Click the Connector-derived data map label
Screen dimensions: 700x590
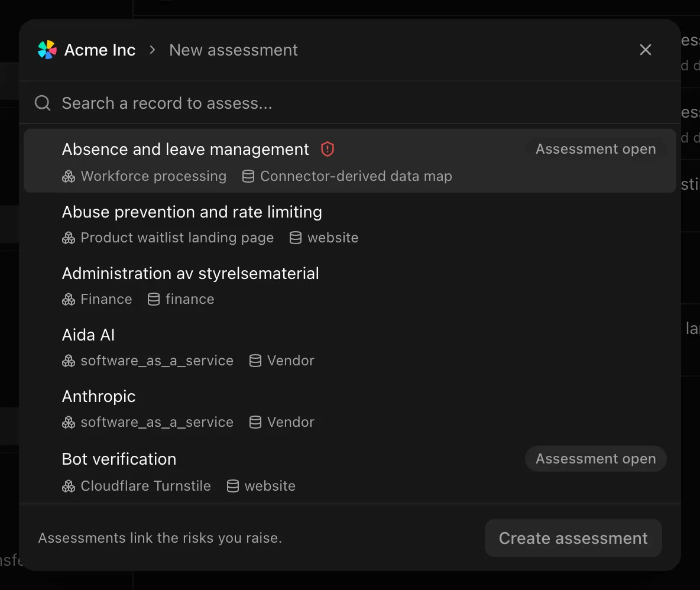tap(357, 176)
